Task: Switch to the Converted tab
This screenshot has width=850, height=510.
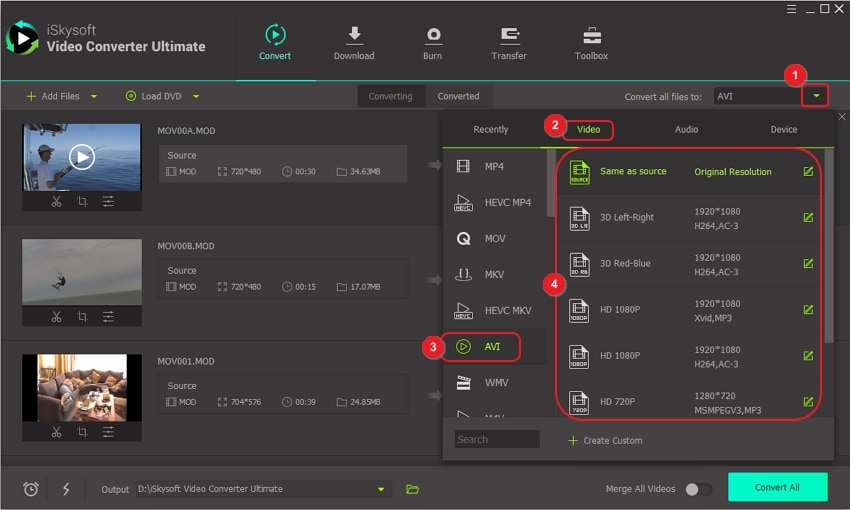Action: coord(459,96)
